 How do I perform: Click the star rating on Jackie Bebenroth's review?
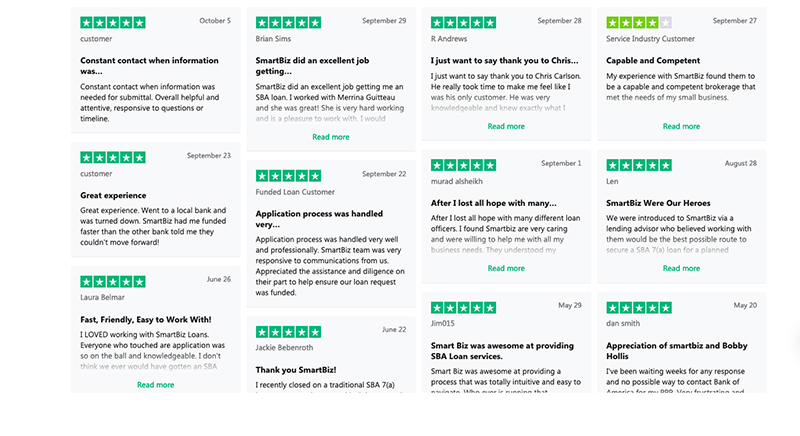288,331
